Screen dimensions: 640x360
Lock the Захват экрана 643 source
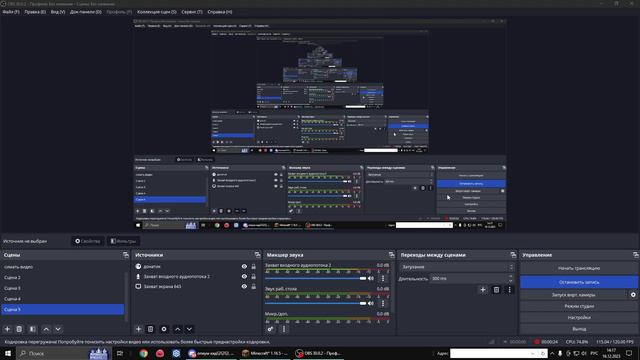coord(253,287)
